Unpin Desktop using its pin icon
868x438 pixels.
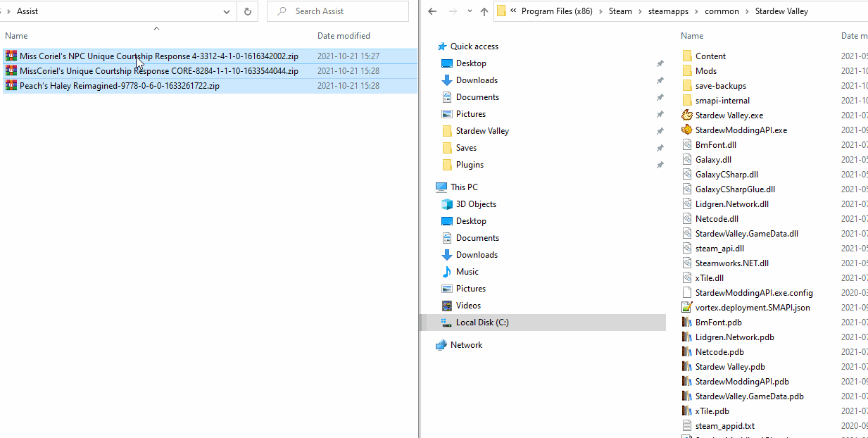coord(660,63)
